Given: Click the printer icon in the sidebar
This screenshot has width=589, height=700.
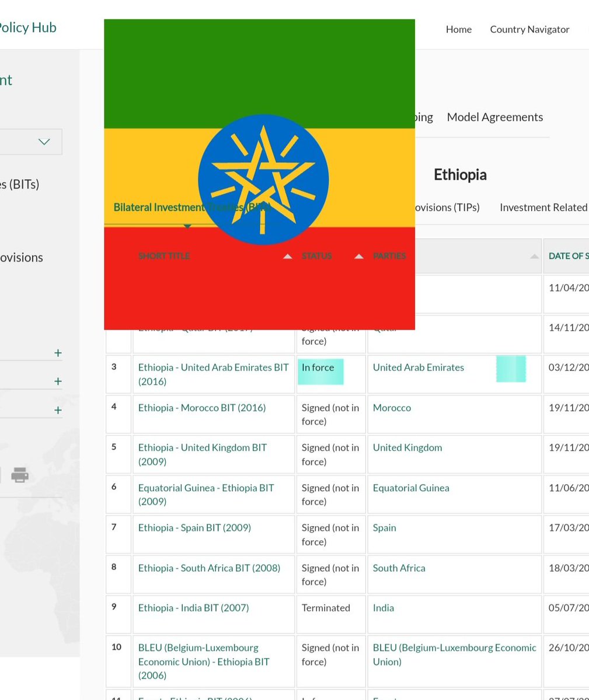Looking at the screenshot, I should tap(20, 475).
